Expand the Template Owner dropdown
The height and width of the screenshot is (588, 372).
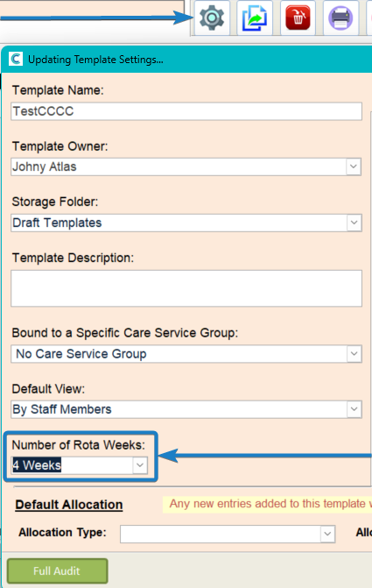(354, 166)
